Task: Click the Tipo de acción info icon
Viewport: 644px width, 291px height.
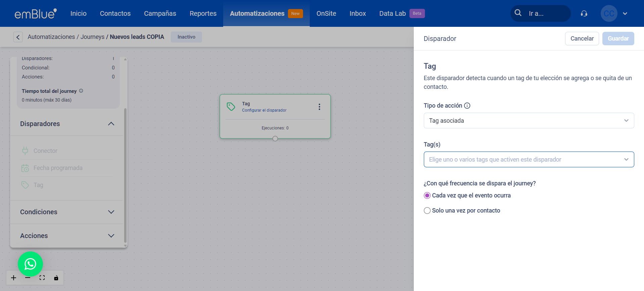Action: click(x=467, y=106)
